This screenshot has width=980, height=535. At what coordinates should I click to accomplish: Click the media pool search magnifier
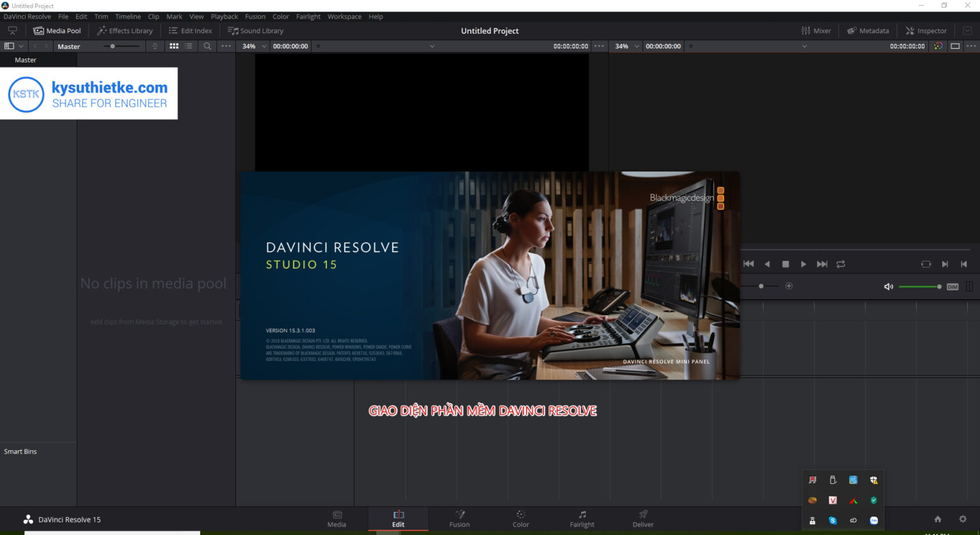(207, 46)
